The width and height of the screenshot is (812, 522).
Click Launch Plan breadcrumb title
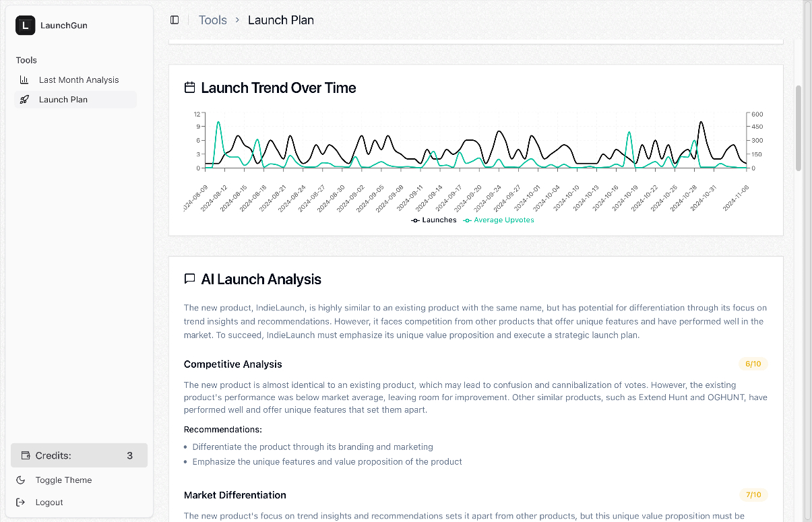point(281,20)
